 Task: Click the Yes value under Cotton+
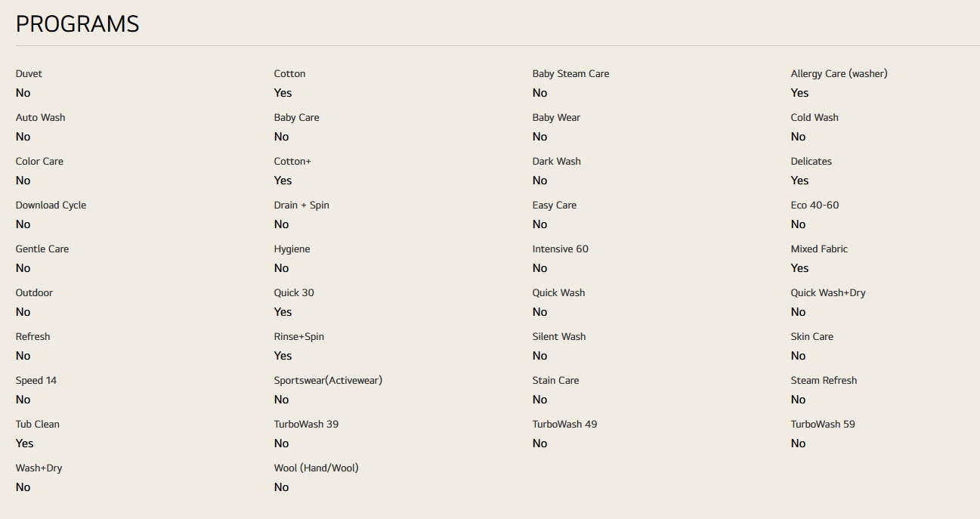(283, 181)
